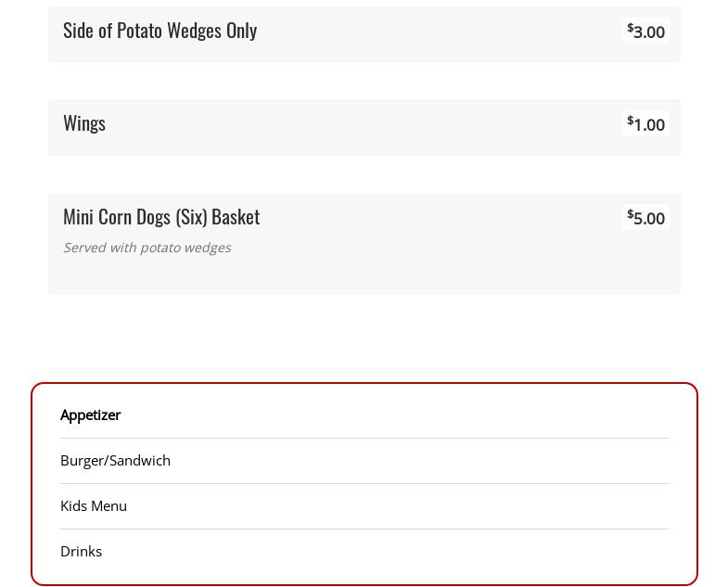Select the Kids Menu category
Image resolution: width=728 pixels, height=587 pixels.
pyautogui.click(x=93, y=505)
